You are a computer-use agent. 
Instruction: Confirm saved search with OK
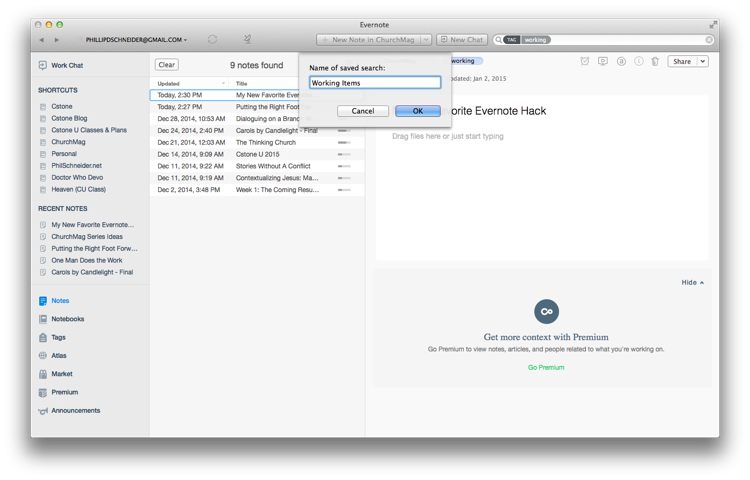[418, 111]
